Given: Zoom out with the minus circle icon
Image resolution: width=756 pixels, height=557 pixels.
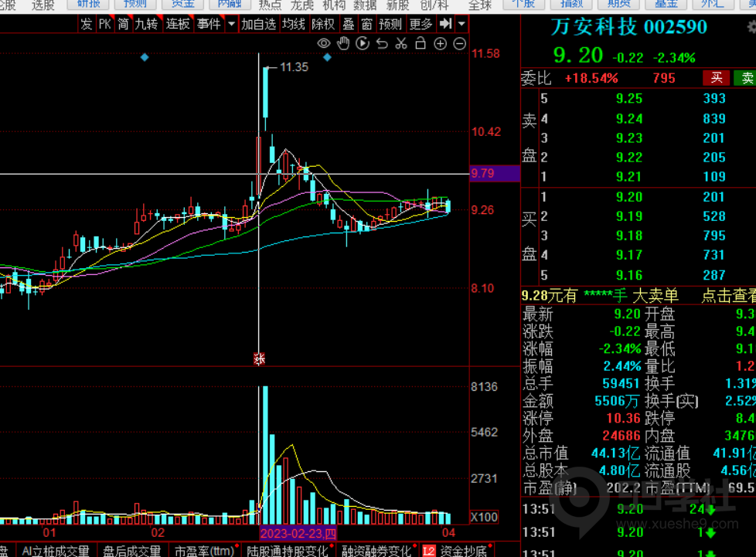Looking at the screenshot, I should 459,44.
